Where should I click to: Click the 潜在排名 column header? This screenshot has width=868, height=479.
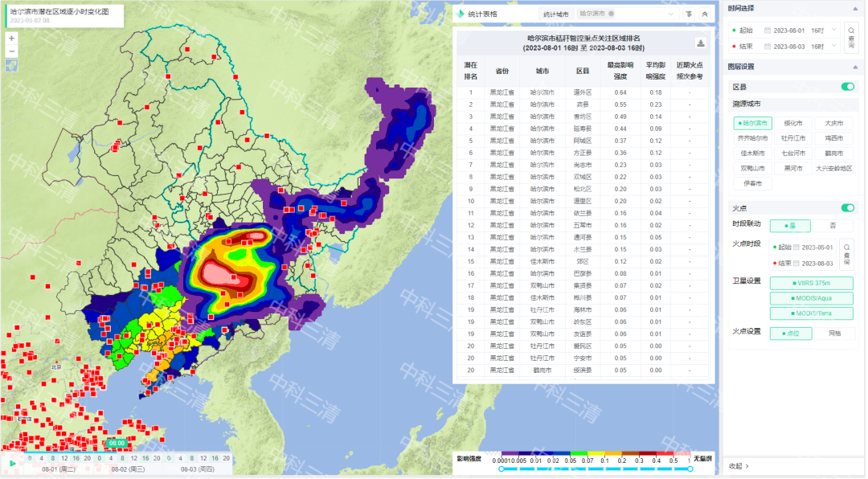(470, 71)
